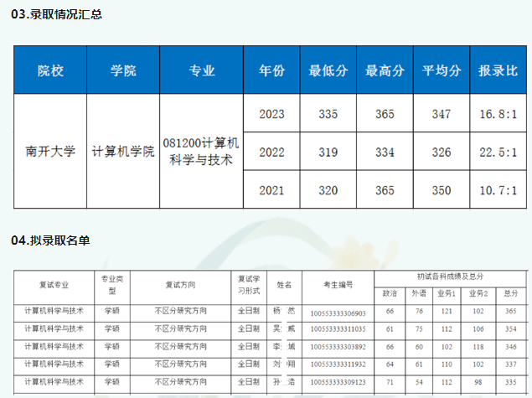
Task: Click the year 2022 cell
Action: (x=271, y=152)
